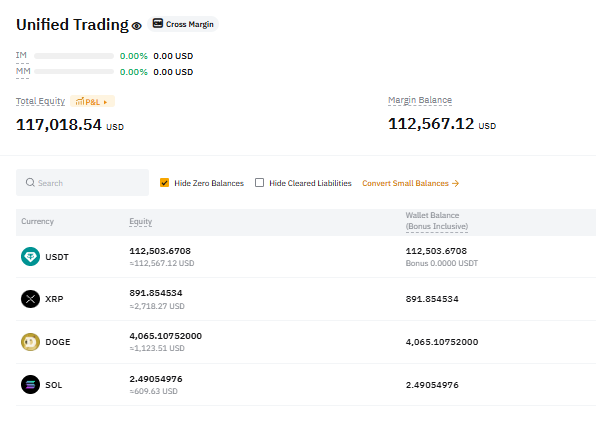The height and width of the screenshot is (430, 596).
Task: Click the DOGE coin icon
Action: [30, 342]
